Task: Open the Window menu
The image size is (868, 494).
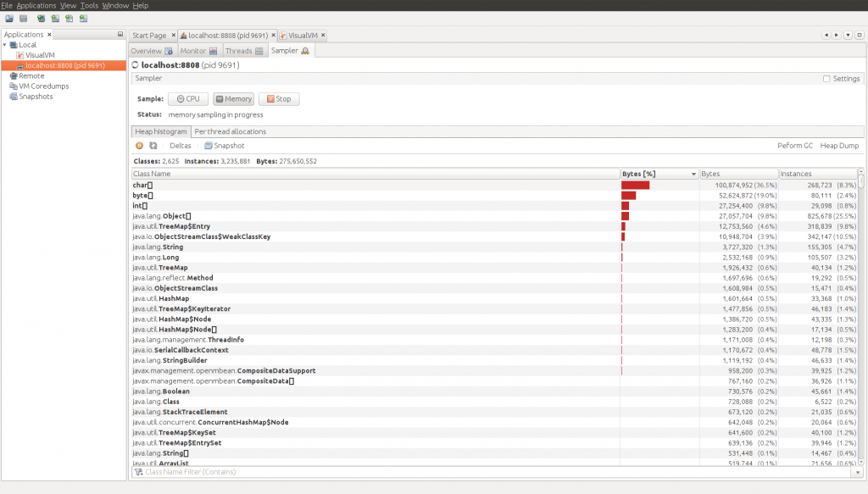Action: click(115, 6)
